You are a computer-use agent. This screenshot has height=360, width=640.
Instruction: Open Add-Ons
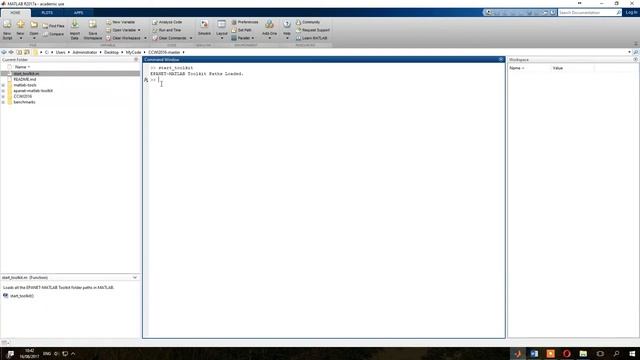(x=269, y=30)
